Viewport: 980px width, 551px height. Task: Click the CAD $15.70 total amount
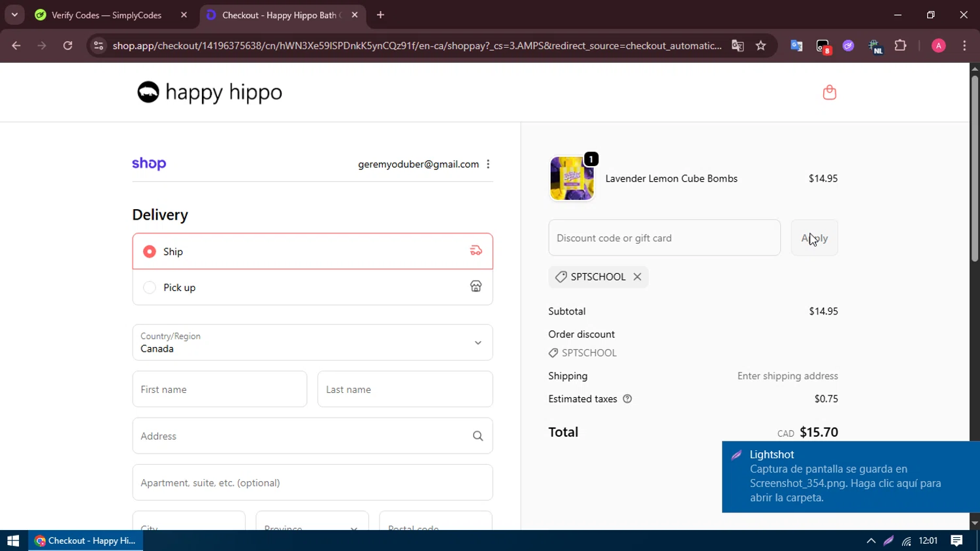(x=808, y=432)
